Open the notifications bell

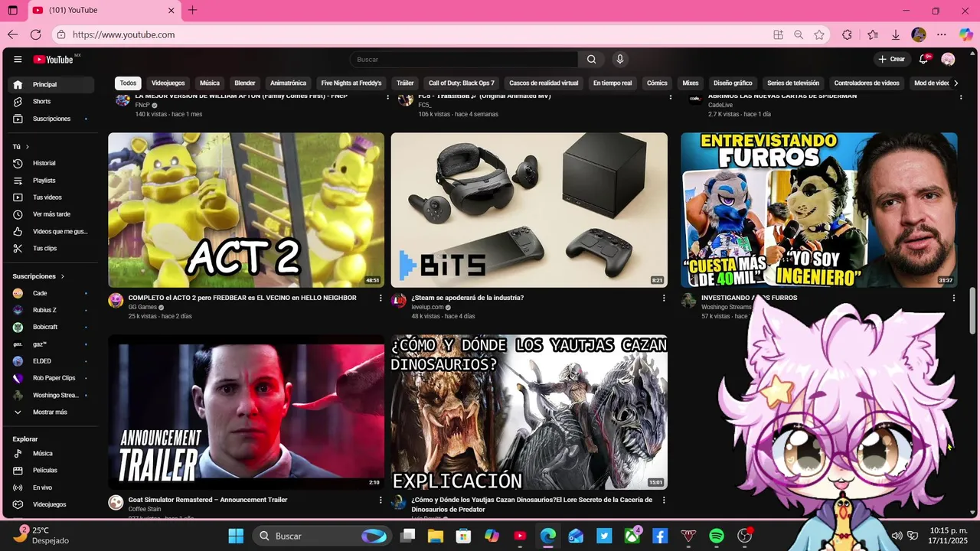[924, 59]
